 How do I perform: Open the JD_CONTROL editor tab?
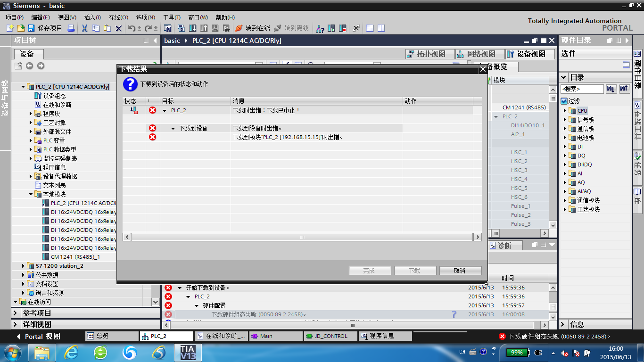pyautogui.click(x=330, y=336)
